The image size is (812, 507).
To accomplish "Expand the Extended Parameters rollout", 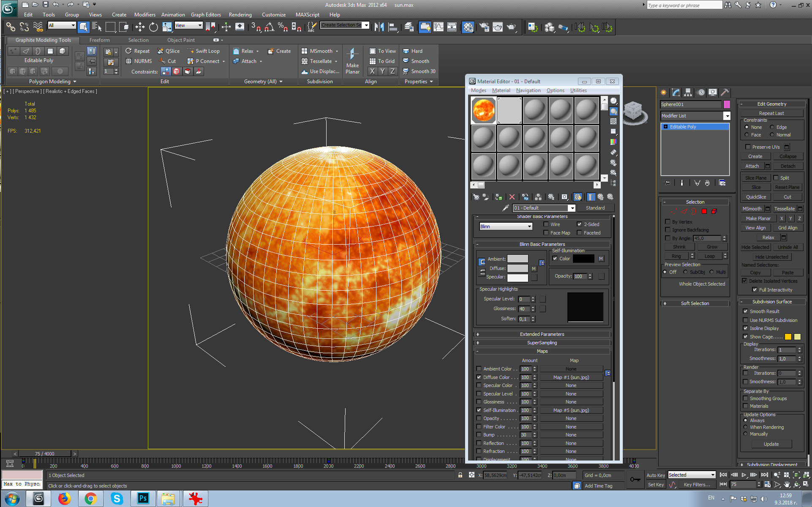I will point(542,334).
